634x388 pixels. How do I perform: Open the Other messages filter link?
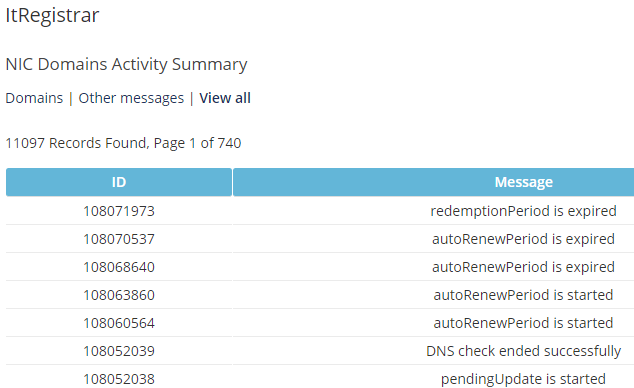[131, 98]
